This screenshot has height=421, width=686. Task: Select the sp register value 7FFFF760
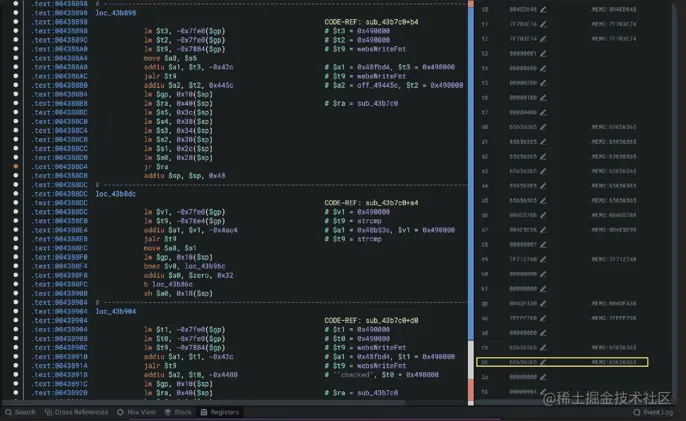point(523,318)
